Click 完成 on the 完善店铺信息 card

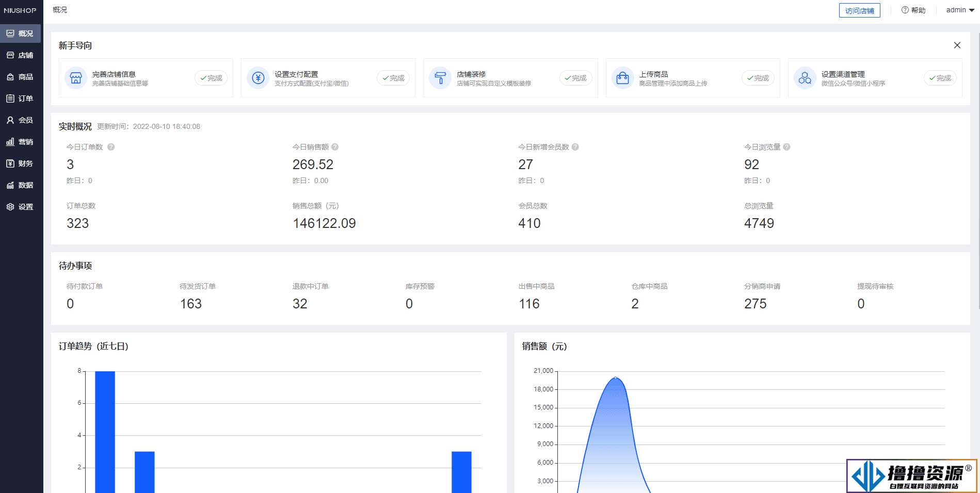[211, 78]
